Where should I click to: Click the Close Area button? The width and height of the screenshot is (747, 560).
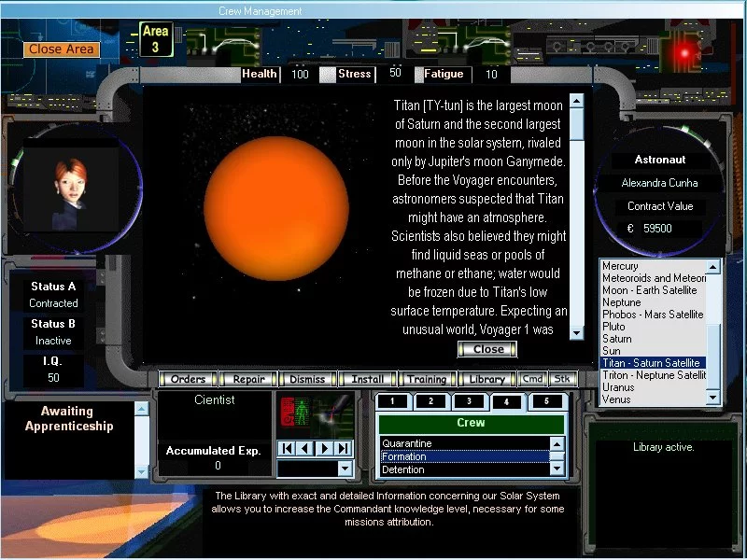point(62,49)
